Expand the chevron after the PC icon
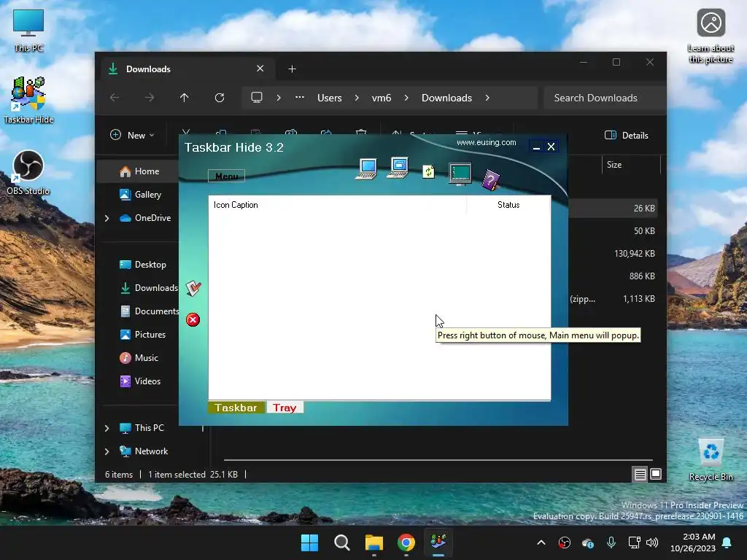 pyautogui.click(x=279, y=98)
